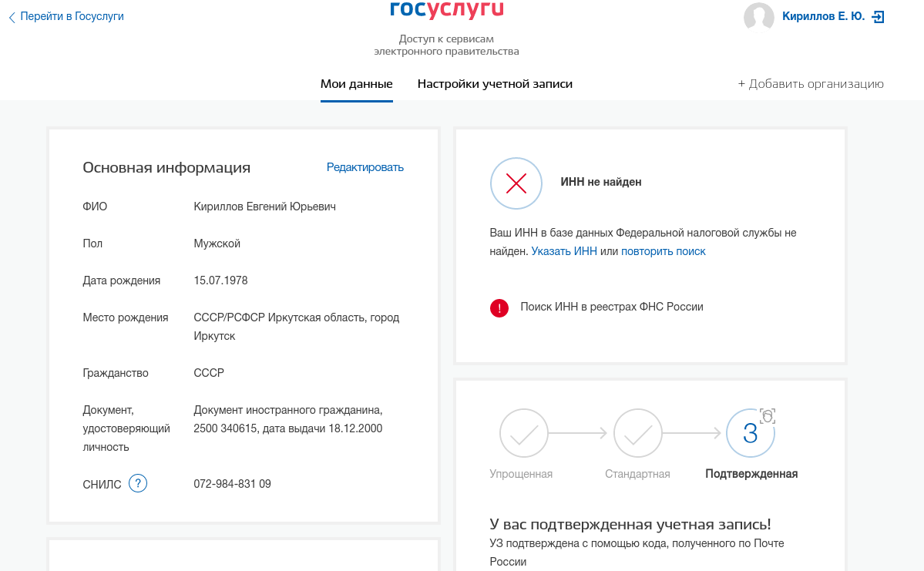Click the red X circle icon for ИНН
Viewport: 924px width, 571px height.
pyautogui.click(x=516, y=183)
